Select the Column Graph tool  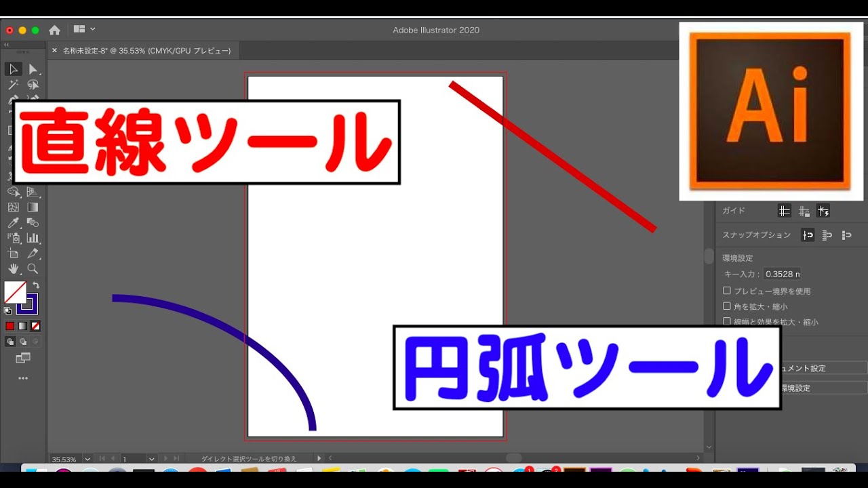click(33, 238)
